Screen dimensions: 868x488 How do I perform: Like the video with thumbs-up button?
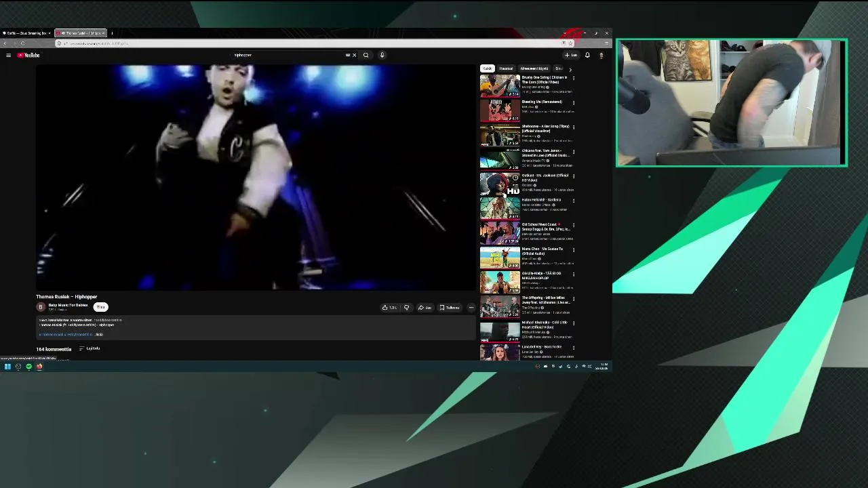pyautogui.click(x=389, y=308)
